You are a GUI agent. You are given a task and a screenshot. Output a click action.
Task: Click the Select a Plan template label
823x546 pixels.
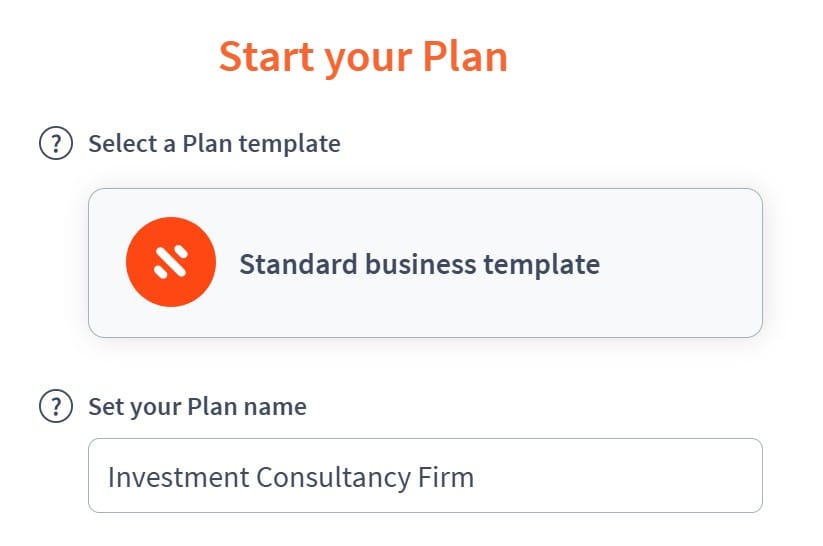214,143
